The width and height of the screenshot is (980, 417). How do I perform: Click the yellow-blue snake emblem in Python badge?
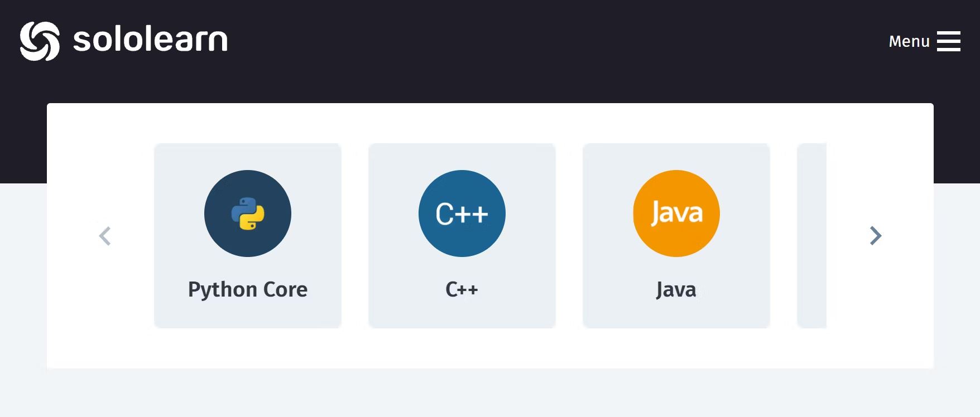[248, 214]
